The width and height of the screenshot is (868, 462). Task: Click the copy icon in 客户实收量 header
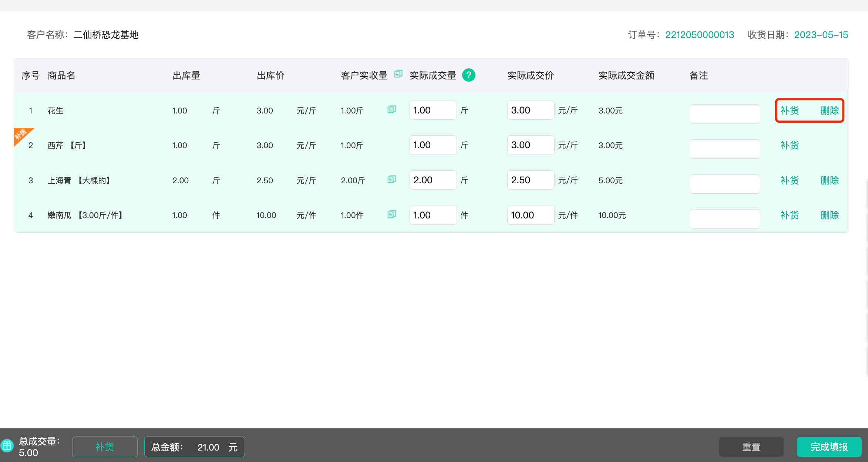[398, 74]
